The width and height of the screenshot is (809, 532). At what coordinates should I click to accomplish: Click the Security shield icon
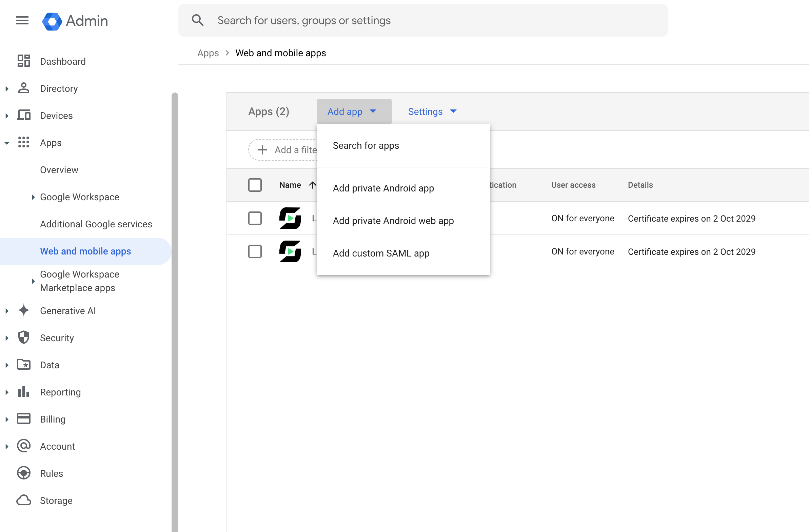click(24, 337)
